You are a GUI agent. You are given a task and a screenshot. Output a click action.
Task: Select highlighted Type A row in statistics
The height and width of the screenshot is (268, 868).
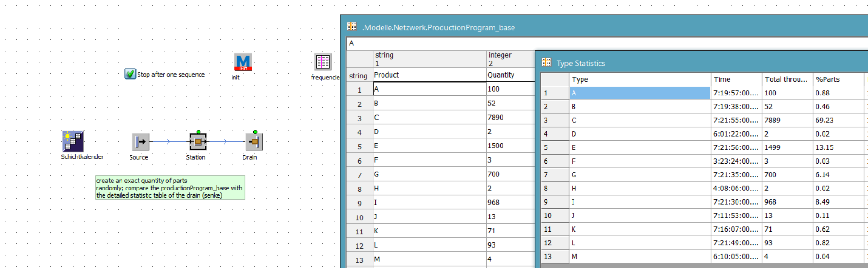point(639,93)
